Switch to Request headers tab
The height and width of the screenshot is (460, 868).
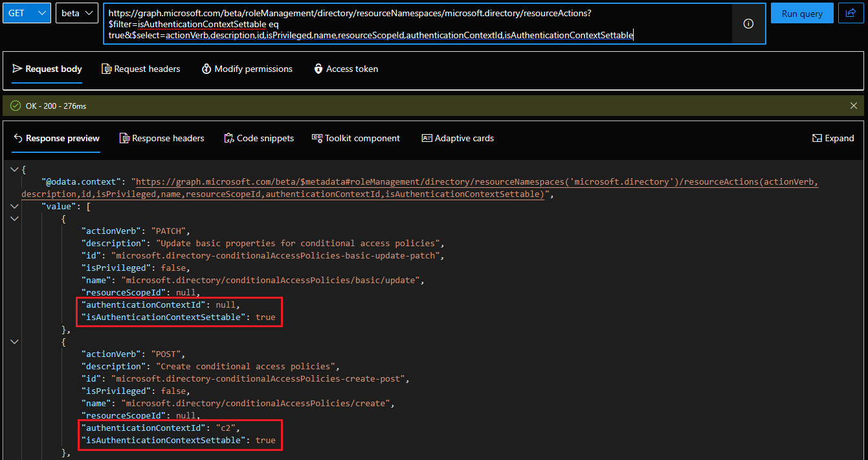coord(140,69)
